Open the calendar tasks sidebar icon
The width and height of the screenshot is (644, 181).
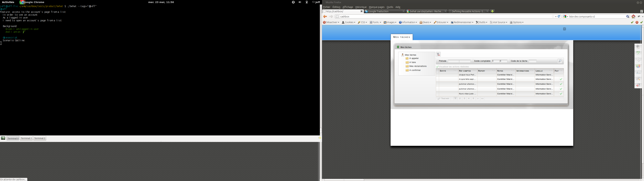[x=638, y=53]
